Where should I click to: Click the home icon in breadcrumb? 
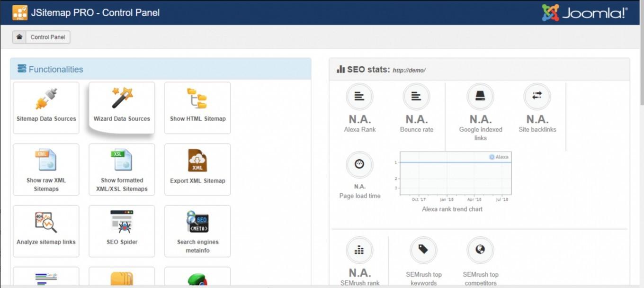tap(19, 37)
